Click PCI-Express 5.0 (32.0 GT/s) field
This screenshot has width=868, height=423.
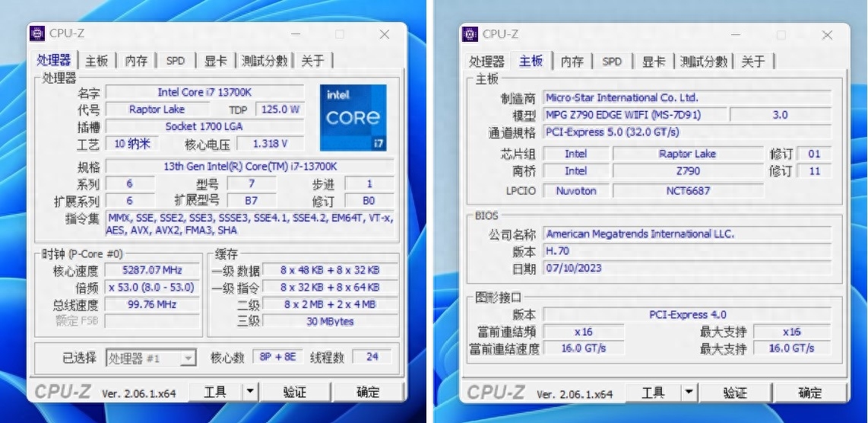pyautogui.click(x=687, y=132)
